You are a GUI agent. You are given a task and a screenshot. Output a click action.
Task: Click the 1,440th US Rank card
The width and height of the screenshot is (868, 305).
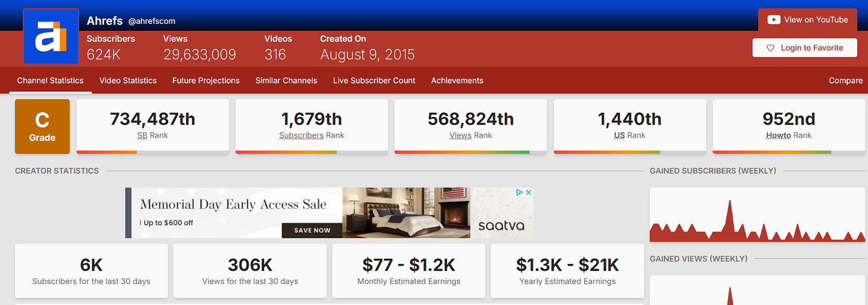pyautogui.click(x=630, y=127)
